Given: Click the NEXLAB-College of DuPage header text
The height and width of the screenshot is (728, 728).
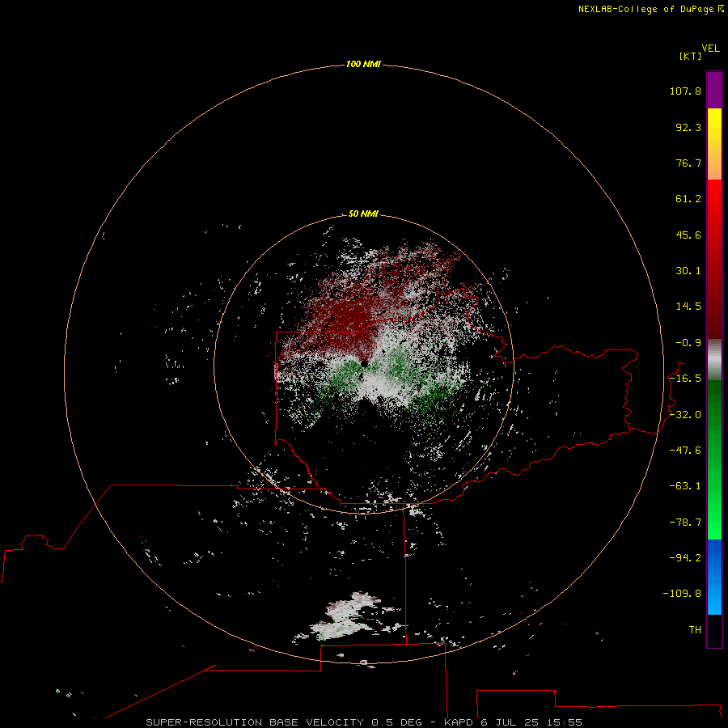Looking at the screenshot, I should tap(650, 9).
